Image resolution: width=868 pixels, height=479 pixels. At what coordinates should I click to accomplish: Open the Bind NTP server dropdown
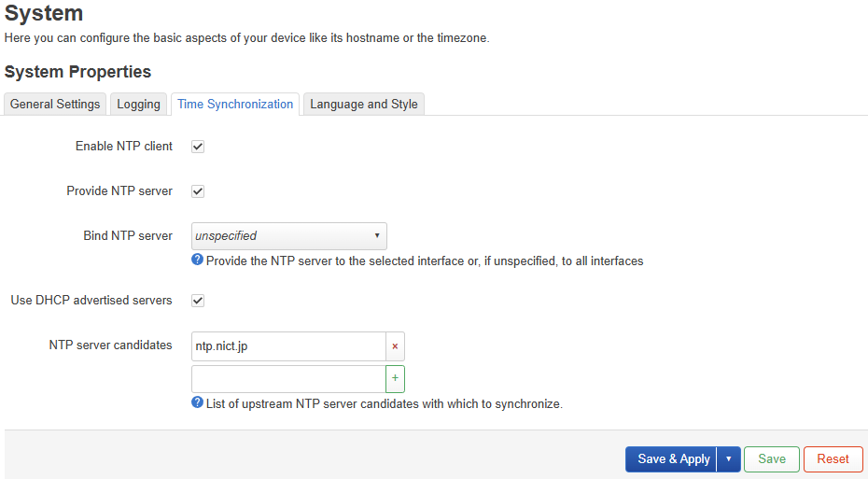(288, 236)
